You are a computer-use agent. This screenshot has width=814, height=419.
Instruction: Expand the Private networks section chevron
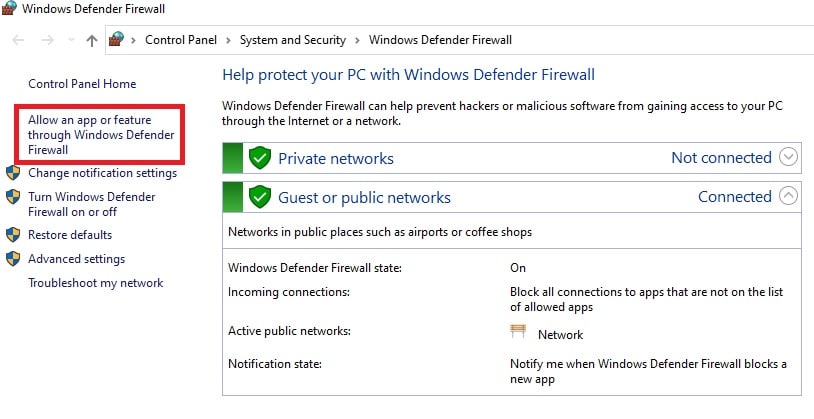click(789, 158)
